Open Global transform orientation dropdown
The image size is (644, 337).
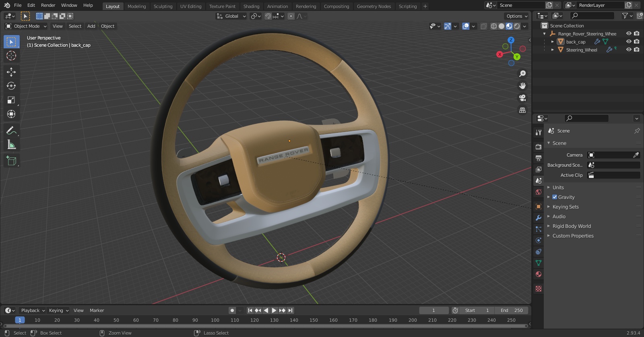(231, 16)
